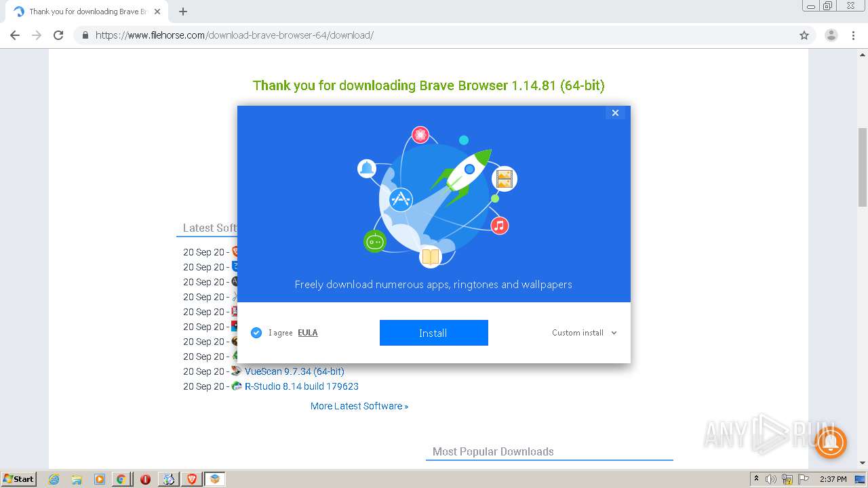Open Windows Media Player from taskbar
Viewport: 868px width, 488px height.
coord(99,479)
